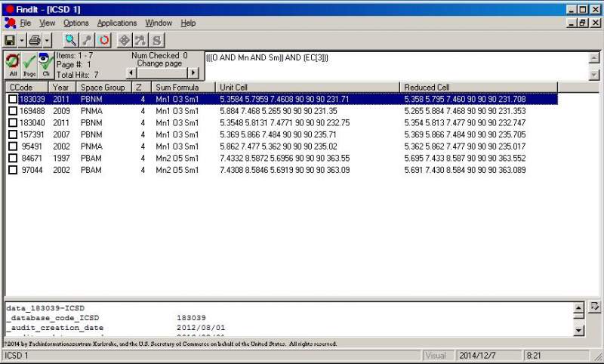Open the View menu
The height and width of the screenshot is (364, 604).
pos(48,23)
